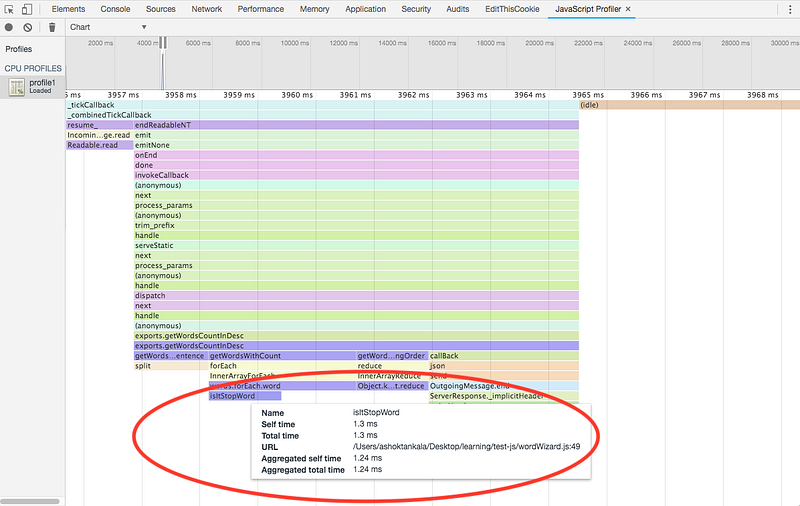This screenshot has height=506, width=800.
Task: Switch to the Memory tab
Action: (314, 9)
